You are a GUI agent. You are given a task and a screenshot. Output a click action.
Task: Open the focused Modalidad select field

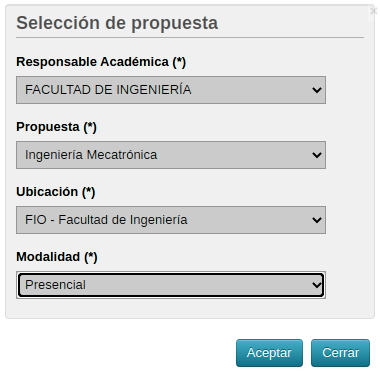(x=171, y=285)
